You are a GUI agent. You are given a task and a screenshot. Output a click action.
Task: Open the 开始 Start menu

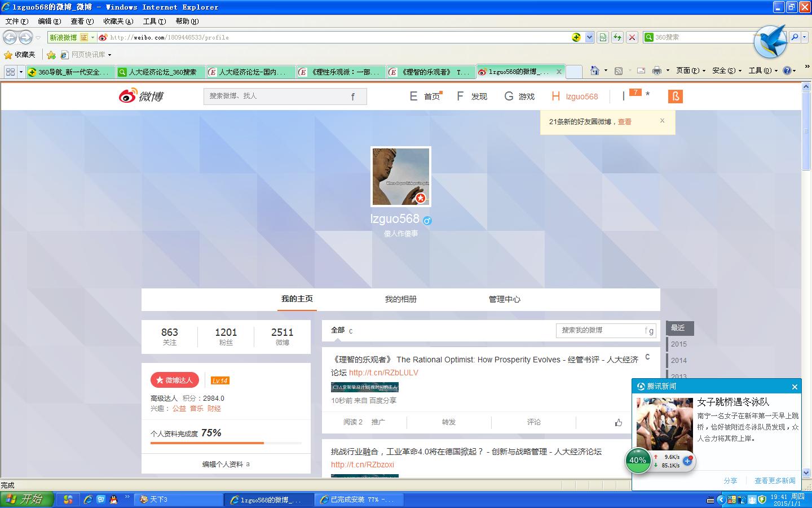click(27, 500)
